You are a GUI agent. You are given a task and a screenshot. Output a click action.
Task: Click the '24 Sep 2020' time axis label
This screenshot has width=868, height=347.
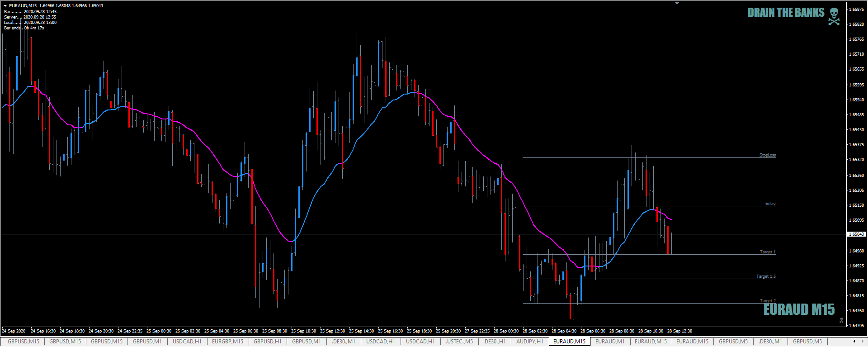[x=14, y=331]
